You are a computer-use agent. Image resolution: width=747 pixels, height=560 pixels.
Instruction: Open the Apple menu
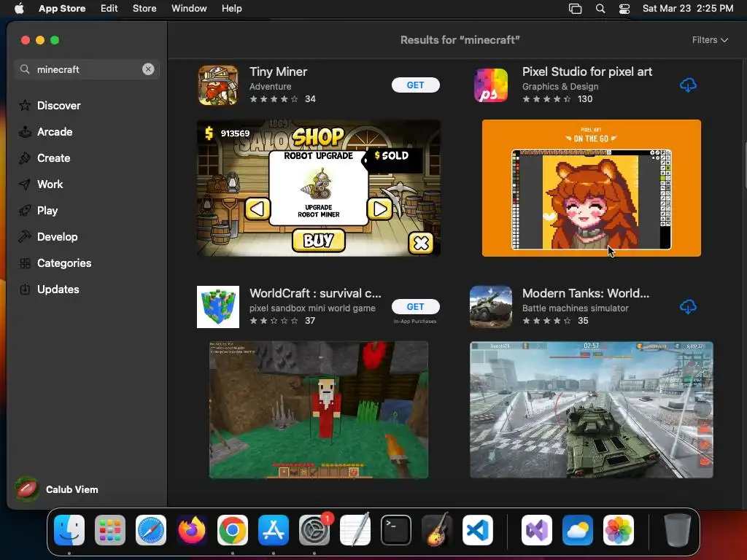pyautogui.click(x=19, y=8)
